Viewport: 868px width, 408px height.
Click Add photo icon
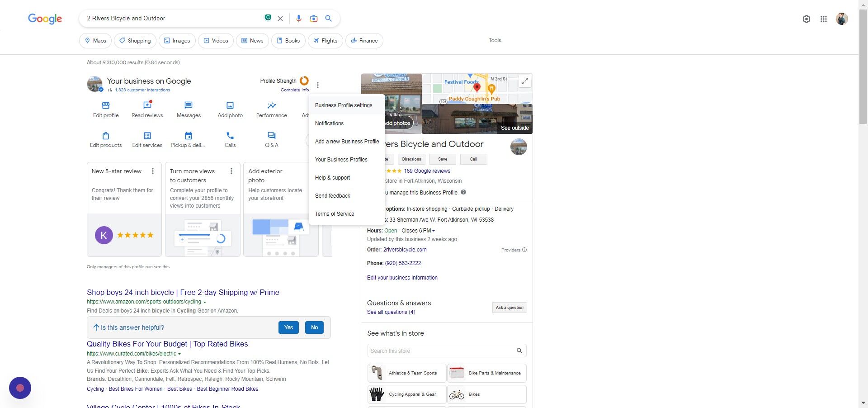click(230, 105)
